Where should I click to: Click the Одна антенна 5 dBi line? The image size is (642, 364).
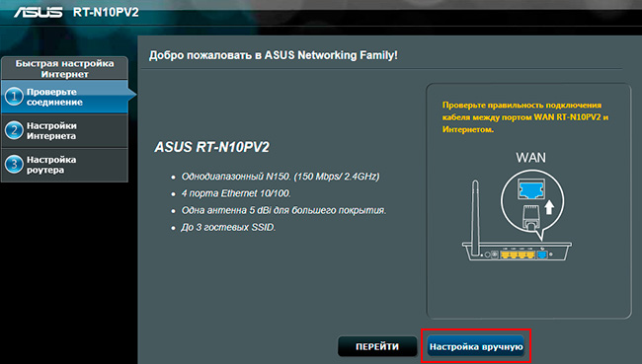[283, 210]
